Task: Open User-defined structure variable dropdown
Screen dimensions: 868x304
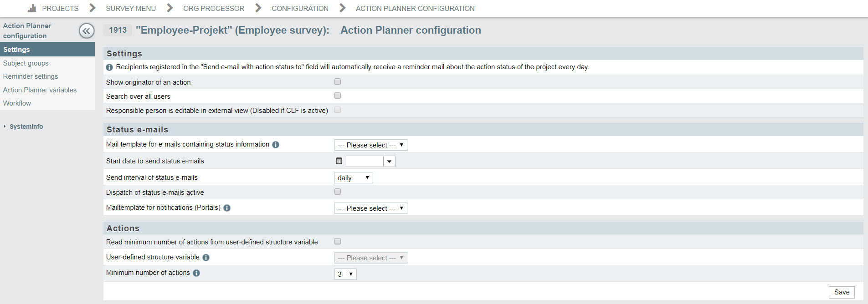Action: tap(370, 258)
